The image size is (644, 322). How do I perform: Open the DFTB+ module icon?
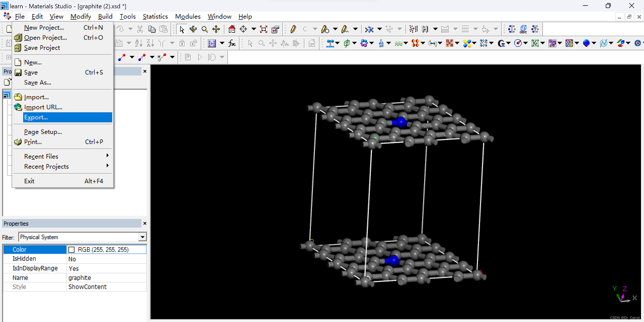(450, 43)
